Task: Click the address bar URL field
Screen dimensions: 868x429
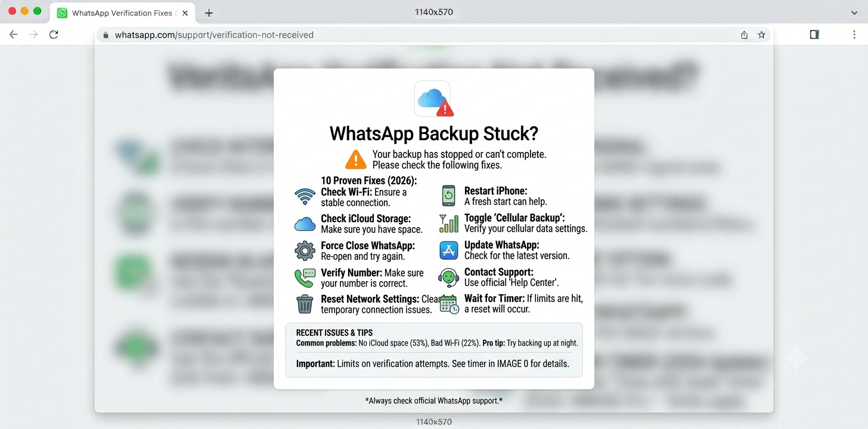Action: pyautogui.click(x=433, y=35)
